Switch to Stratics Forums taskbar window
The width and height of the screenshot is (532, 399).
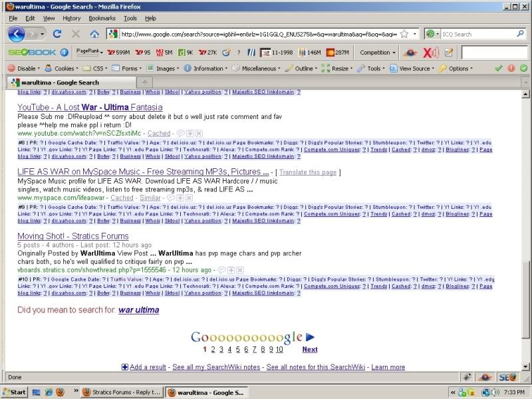coord(122,392)
